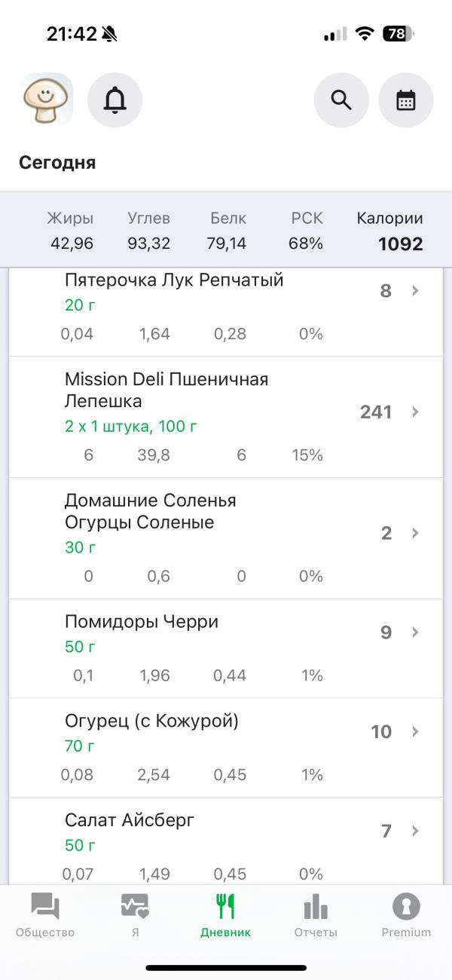Open Салат Айсберг entry chevron

tap(415, 831)
